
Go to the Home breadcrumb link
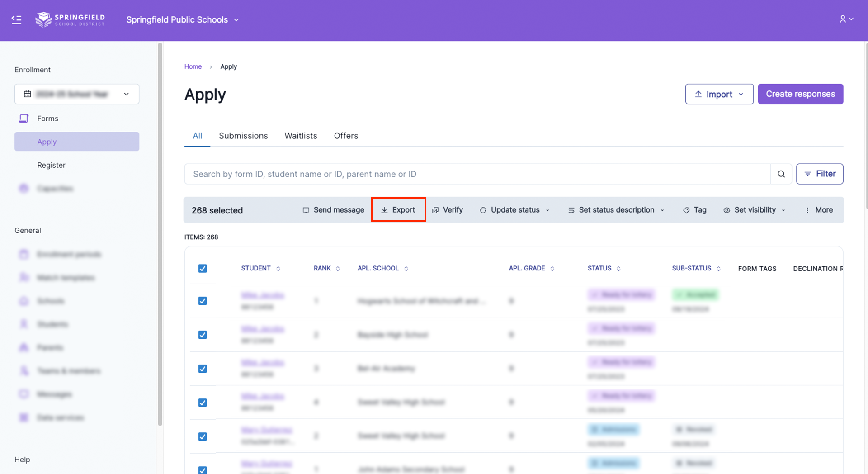[193, 66]
